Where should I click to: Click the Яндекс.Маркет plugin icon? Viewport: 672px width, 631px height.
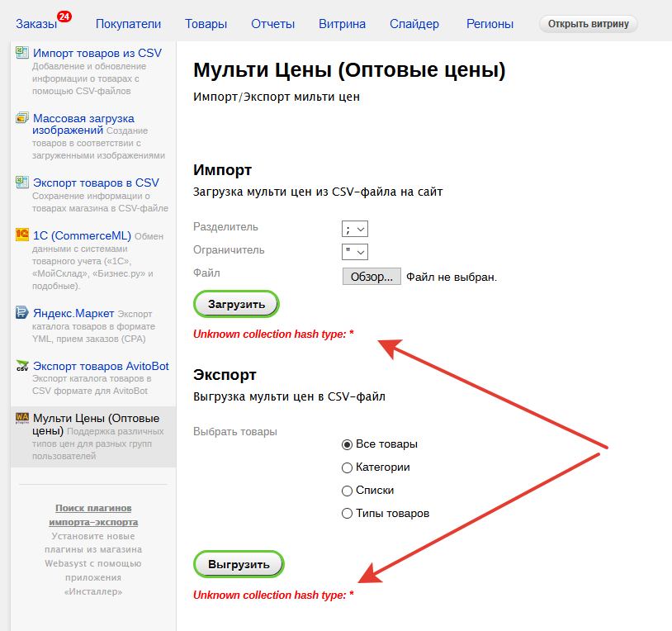[22, 313]
